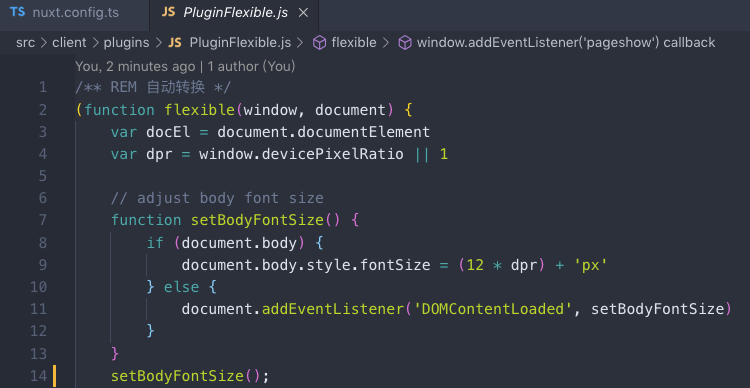
Task: Click line number 1 in the gutter
Action: [x=43, y=87]
